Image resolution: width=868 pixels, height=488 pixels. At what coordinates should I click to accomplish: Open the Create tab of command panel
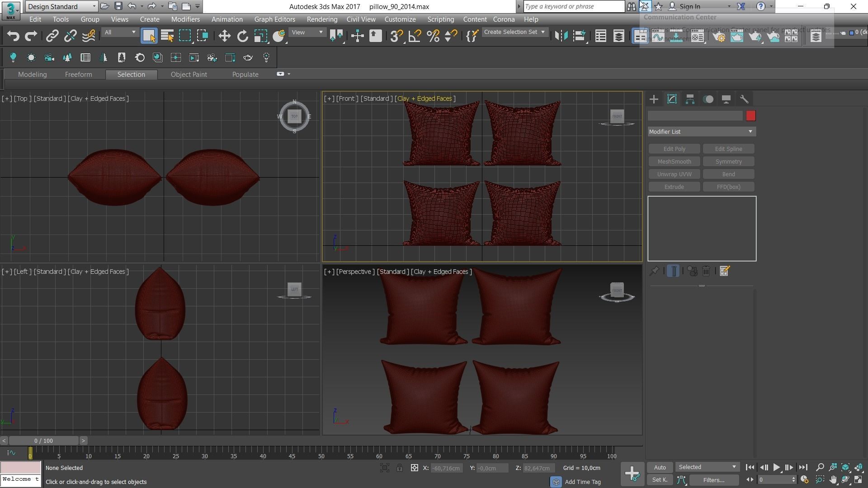(x=654, y=99)
